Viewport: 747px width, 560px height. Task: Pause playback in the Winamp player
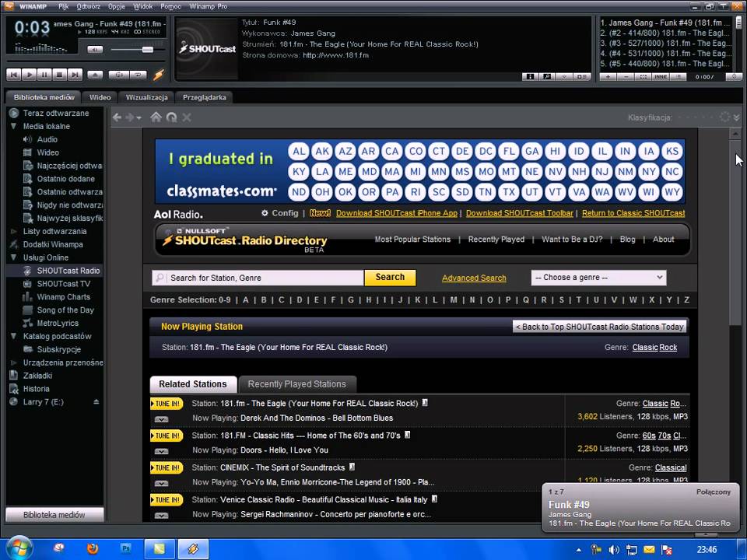(44, 75)
